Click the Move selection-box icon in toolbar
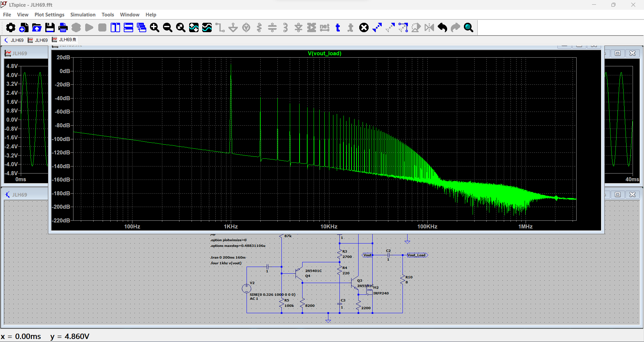 coord(403,27)
